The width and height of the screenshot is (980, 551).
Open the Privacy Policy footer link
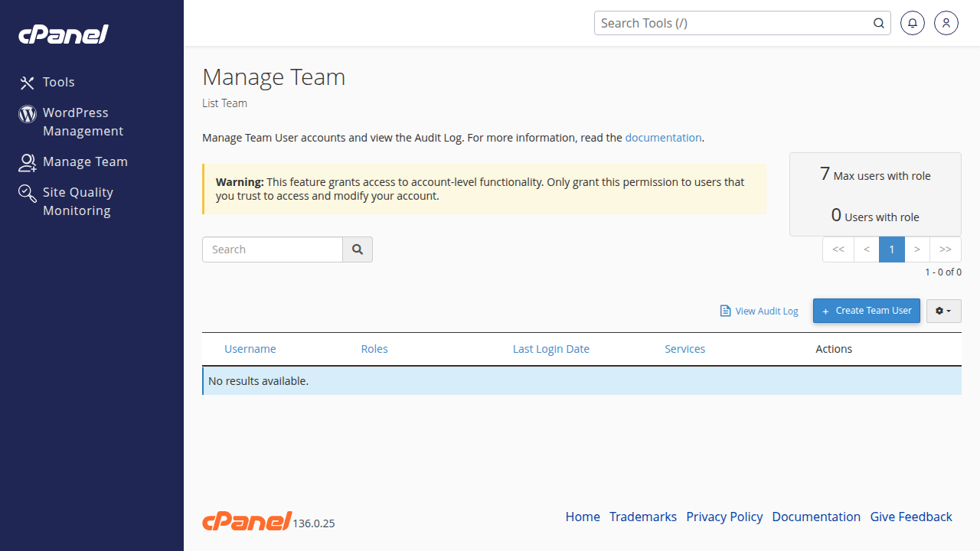(x=724, y=517)
